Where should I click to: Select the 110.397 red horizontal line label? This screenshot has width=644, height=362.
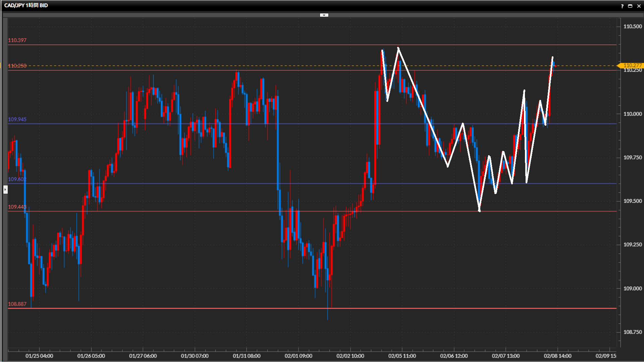tap(17, 40)
